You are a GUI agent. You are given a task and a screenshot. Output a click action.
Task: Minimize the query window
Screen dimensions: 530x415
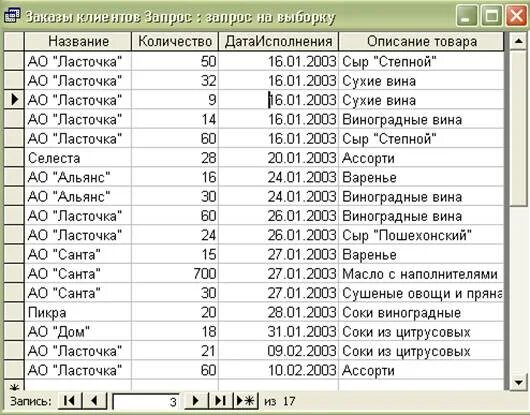coord(466,16)
